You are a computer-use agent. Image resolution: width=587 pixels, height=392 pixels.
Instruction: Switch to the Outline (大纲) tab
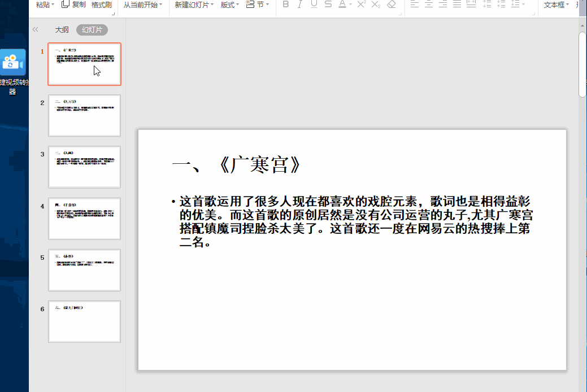pyautogui.click(x=62, y=30)
